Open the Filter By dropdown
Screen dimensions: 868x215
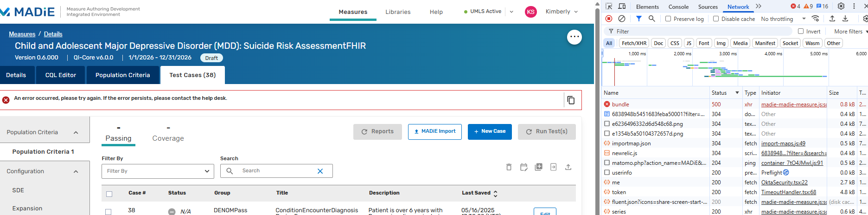[158, 171]
